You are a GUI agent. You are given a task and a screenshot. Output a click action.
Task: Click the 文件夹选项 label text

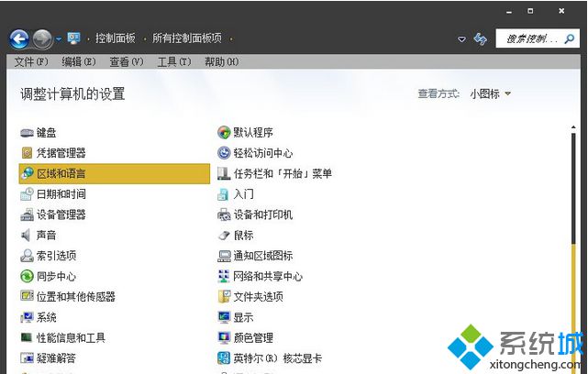pyautogui.click(x=258, y=297)
